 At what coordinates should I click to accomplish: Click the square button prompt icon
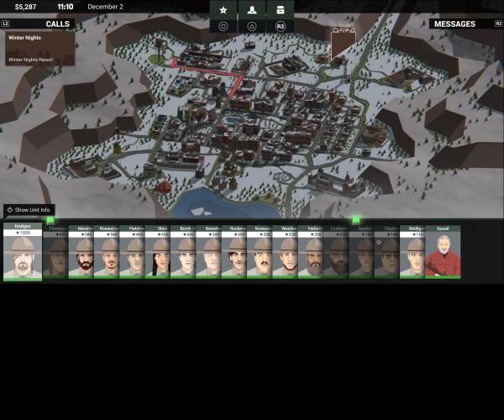point(223,26)
